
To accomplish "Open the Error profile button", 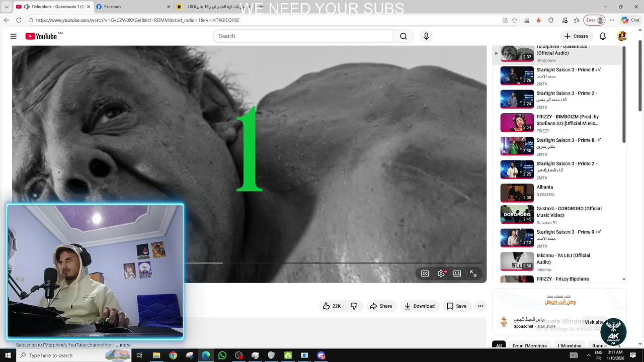I will pyautogui.click(x=594, y=20).
